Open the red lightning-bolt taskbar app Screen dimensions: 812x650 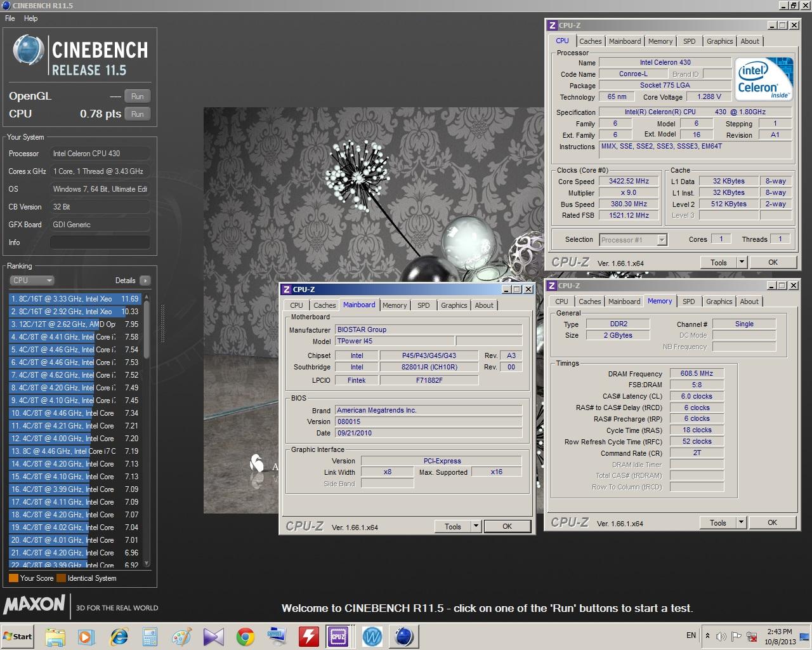click(x=309, y=636)
